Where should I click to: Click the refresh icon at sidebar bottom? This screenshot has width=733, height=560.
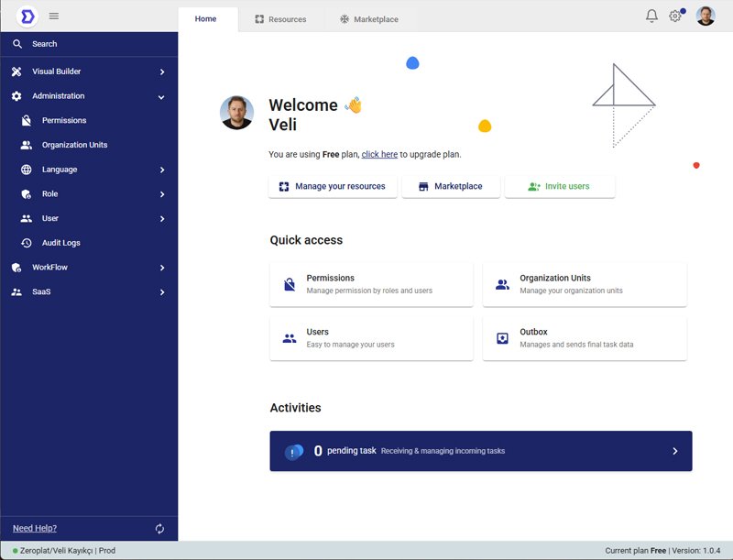pyautogui.click(x=159, y=529)
